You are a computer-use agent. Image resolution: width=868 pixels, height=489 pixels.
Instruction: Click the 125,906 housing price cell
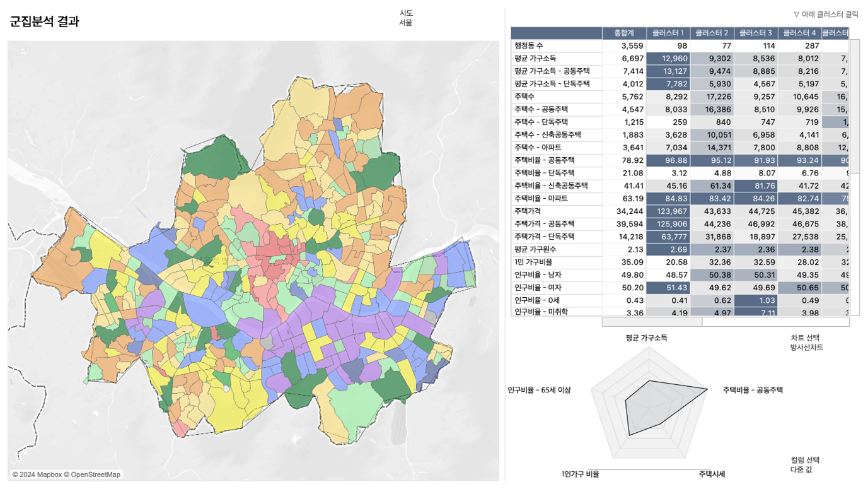[x=668, y=224]
